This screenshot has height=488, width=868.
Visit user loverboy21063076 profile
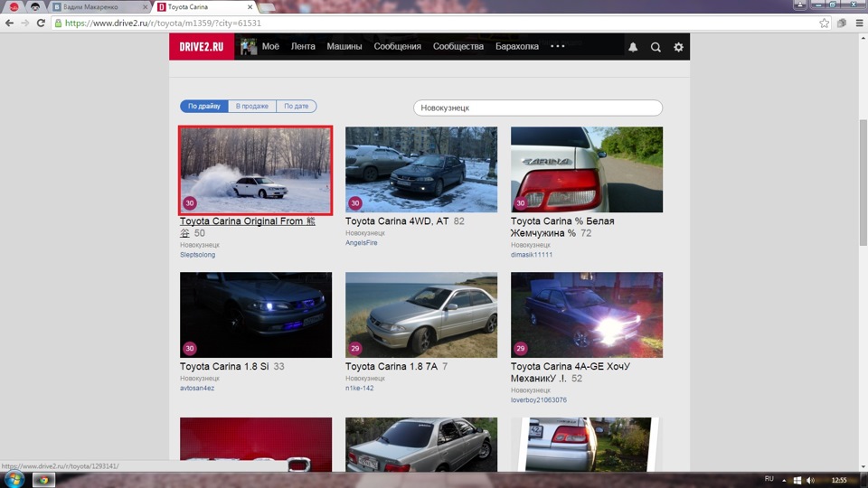[x=539, y=400]
